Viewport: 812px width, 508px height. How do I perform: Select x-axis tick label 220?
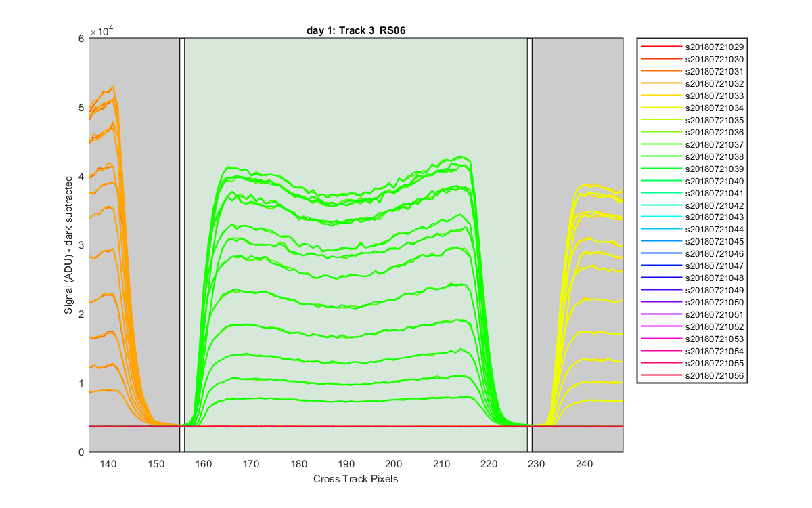[x=489, y=464]
